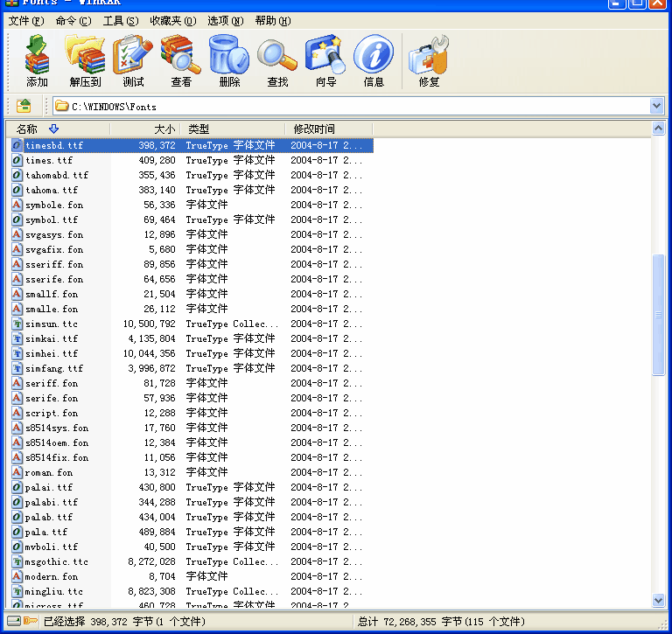This screenshot has width=672, height=634.
Task: Click the drive icon in status bar
Action: tap(14, 621)
